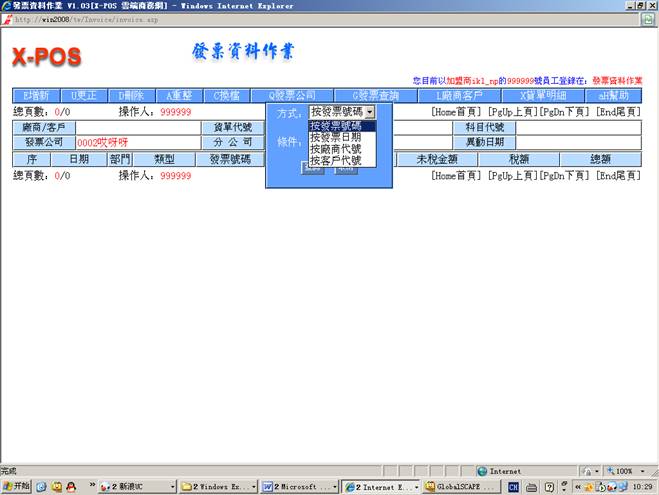
Task: Choose 按廠商代號 from the dropdown list
Action: (336, 148)
